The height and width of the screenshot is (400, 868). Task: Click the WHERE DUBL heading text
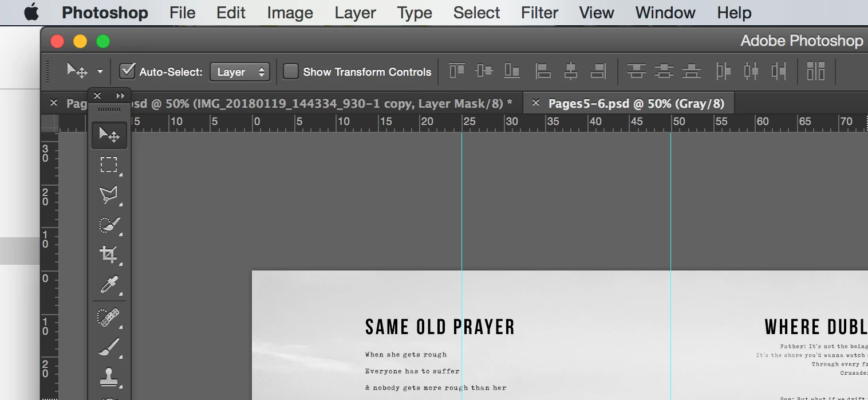pos(816,327)
